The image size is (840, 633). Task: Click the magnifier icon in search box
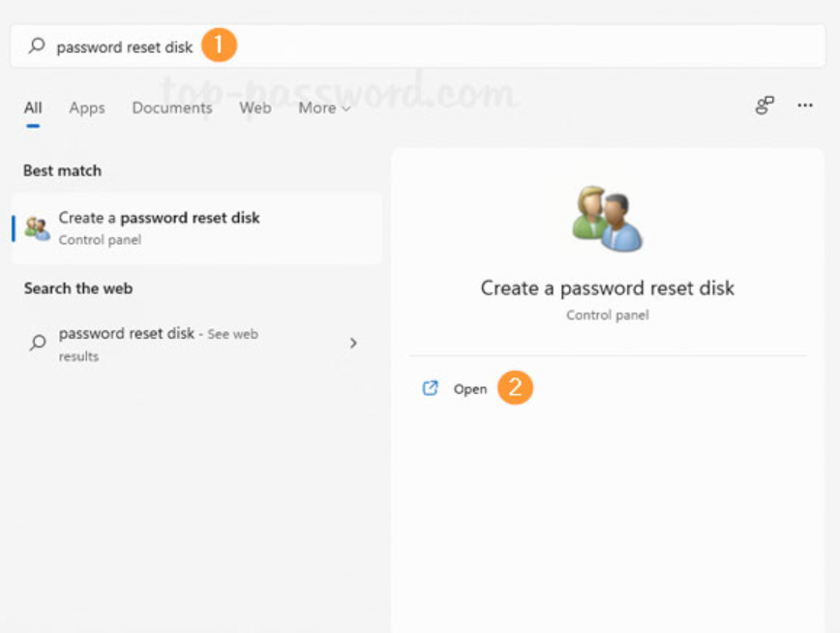tap(37, 45)
